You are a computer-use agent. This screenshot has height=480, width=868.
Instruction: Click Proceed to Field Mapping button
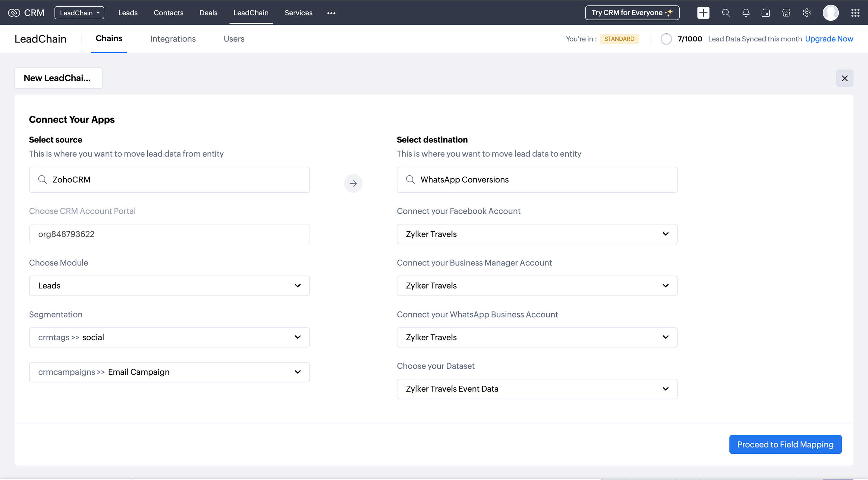785,444
